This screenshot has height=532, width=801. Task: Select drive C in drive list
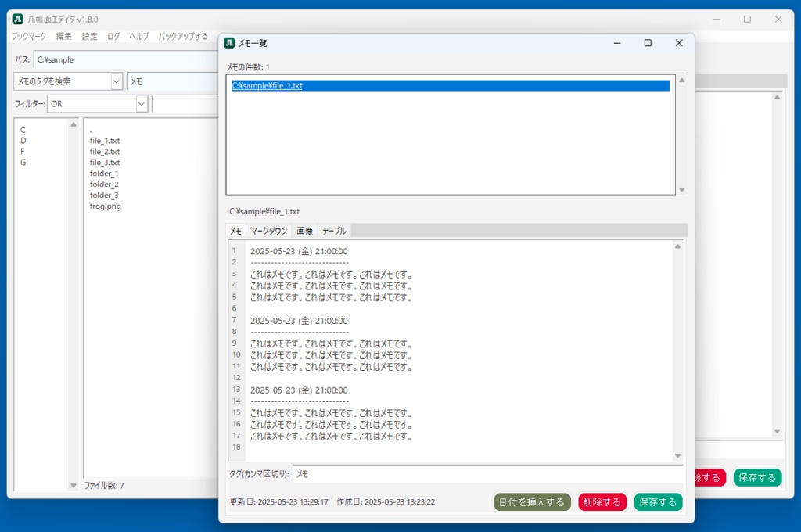tap(23, 130)
